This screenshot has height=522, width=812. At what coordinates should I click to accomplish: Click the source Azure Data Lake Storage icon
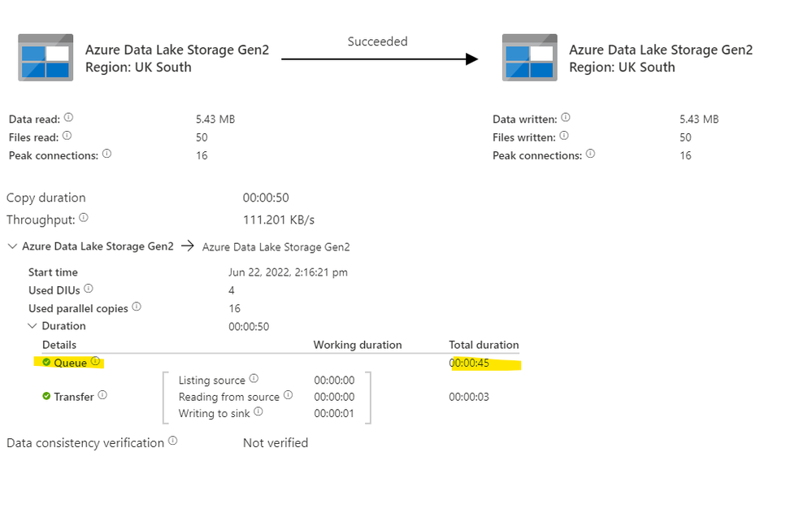pos(46,58)
